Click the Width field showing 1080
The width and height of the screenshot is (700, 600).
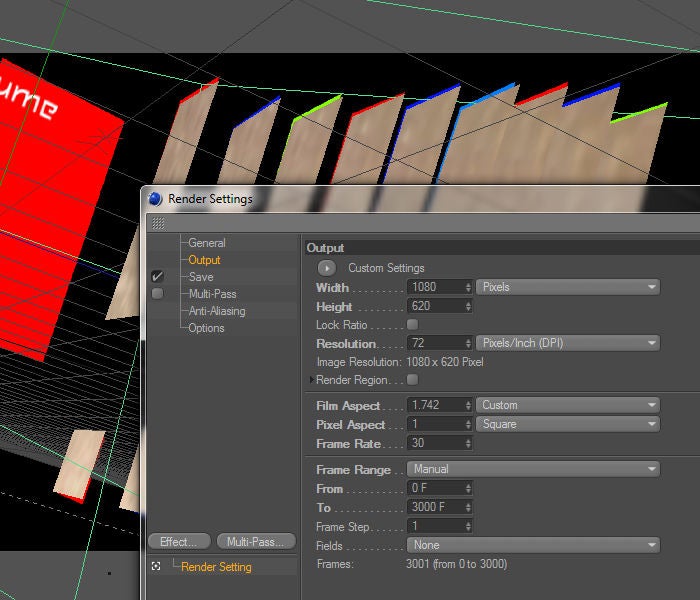[436, 287]
